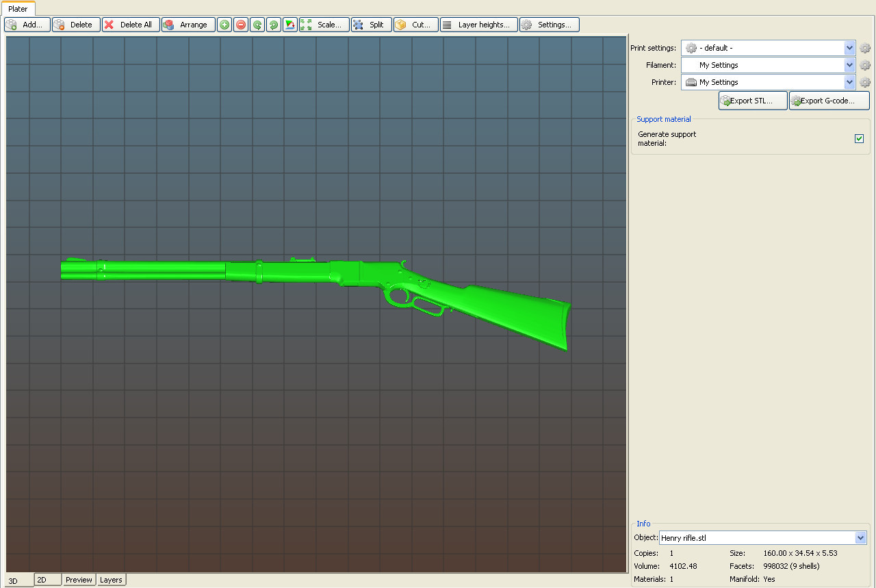Add one more copy with green plus
The height and width of the screenshot is (588, 876).
(224, 25)
